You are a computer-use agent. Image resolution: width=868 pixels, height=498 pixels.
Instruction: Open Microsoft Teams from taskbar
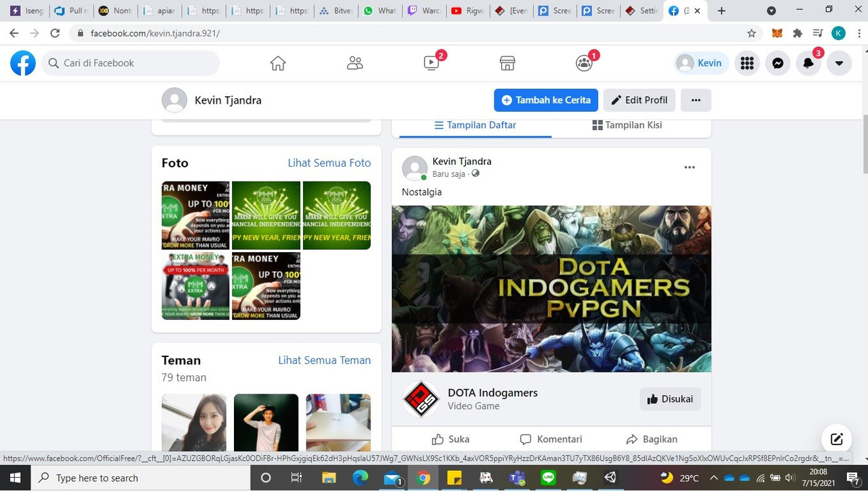(517, 478)
